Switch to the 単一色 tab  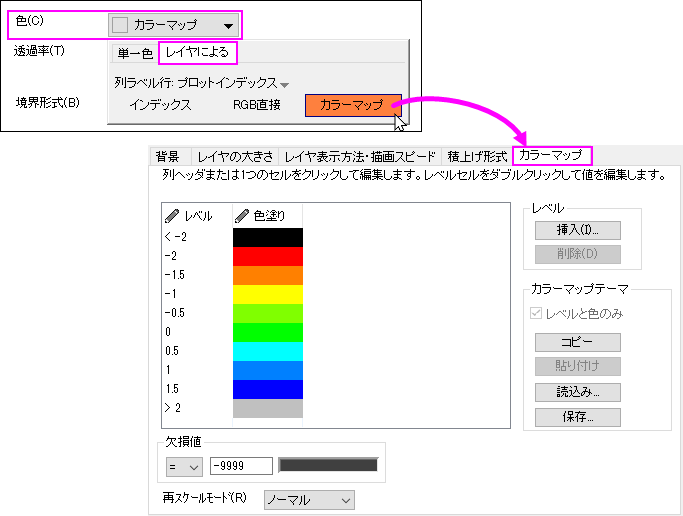pyautogui.click(x=135, y=53)
